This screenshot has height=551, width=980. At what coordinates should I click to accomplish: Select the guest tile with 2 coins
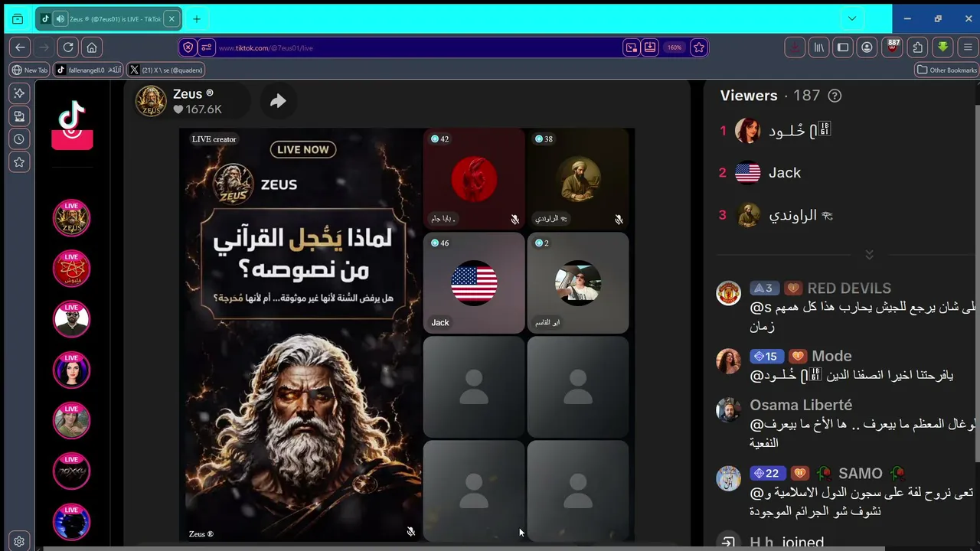(x=578, y=283)
